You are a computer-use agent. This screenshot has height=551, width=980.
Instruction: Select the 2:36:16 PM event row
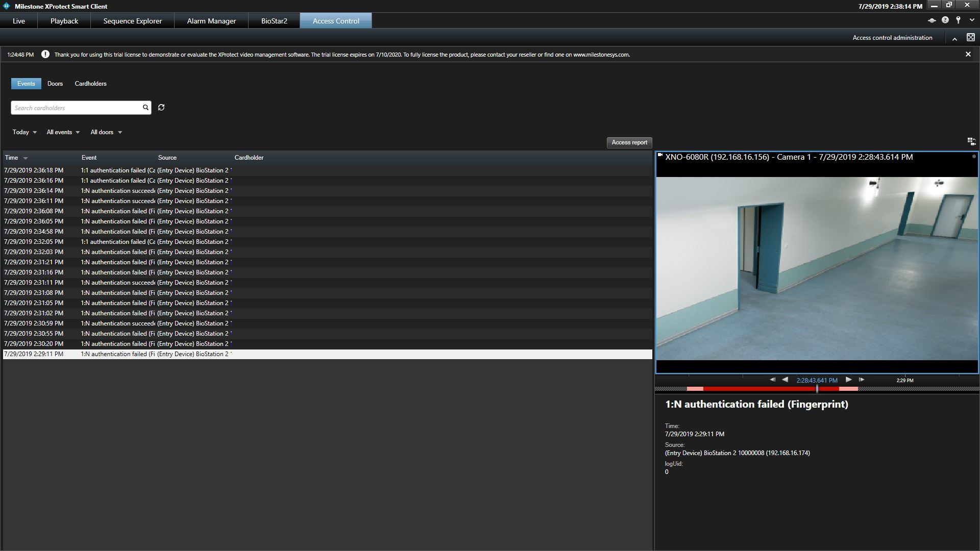click(327, 181)
